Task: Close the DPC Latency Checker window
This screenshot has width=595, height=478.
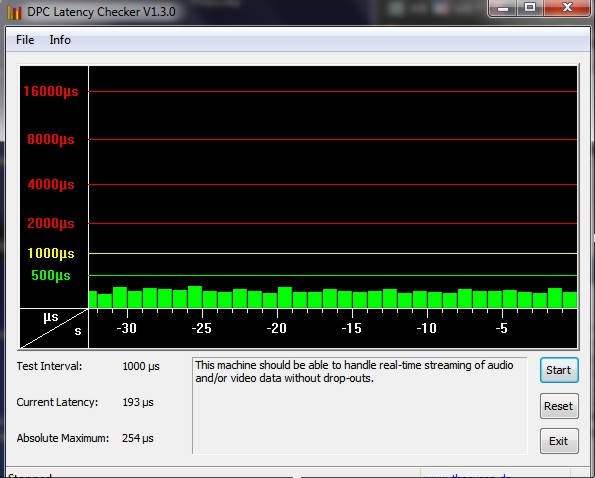Action: 567,8
